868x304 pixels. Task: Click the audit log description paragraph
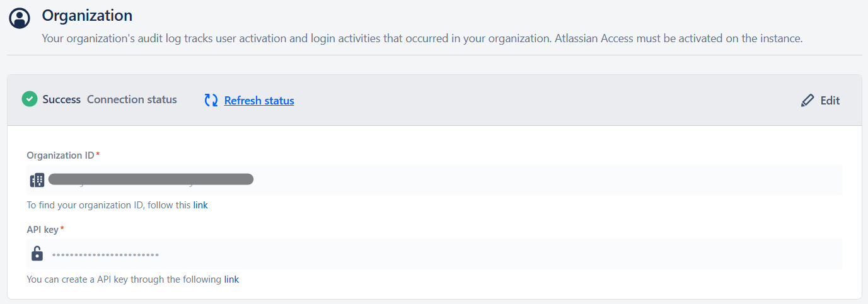click(422, 38)
